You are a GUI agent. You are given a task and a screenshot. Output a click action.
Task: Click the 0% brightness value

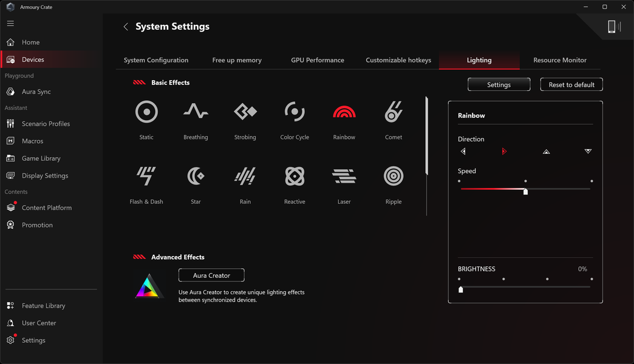click(x=582, y=269)
